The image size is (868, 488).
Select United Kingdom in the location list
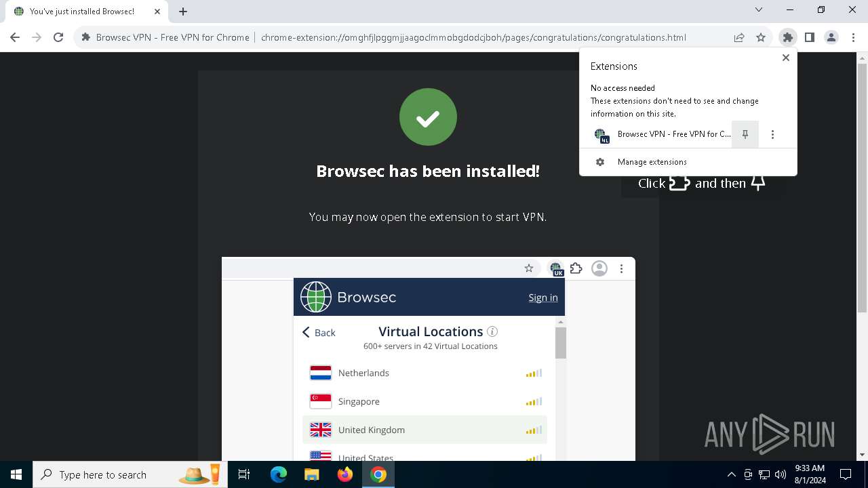click(425, 430)
